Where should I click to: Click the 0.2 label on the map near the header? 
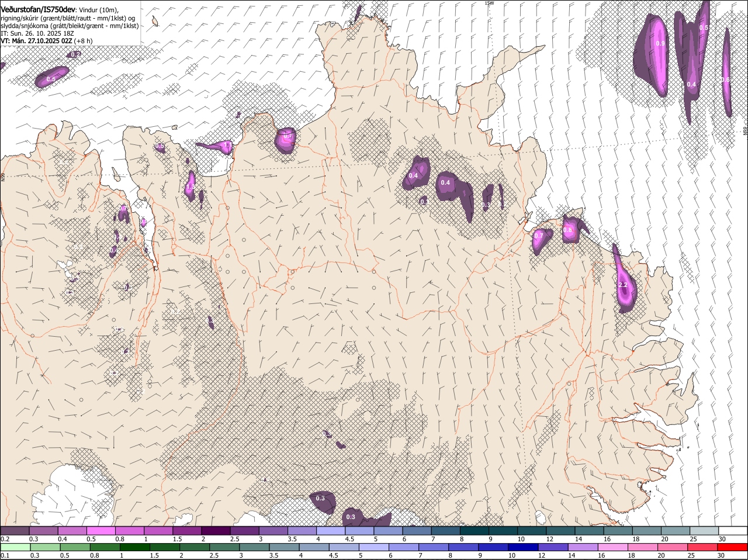point(75,54)
